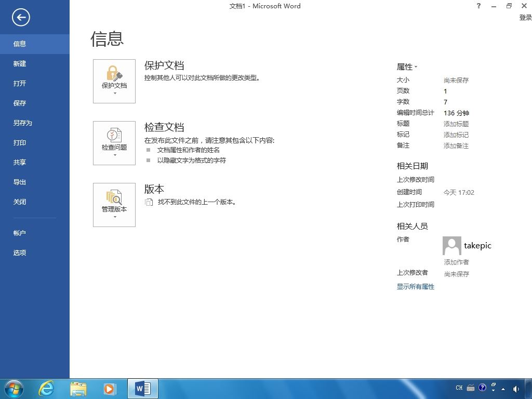Click the 版本 heading text
Image resolution: width=532 pixels, height=399 pixels.
tap(154, 189)
